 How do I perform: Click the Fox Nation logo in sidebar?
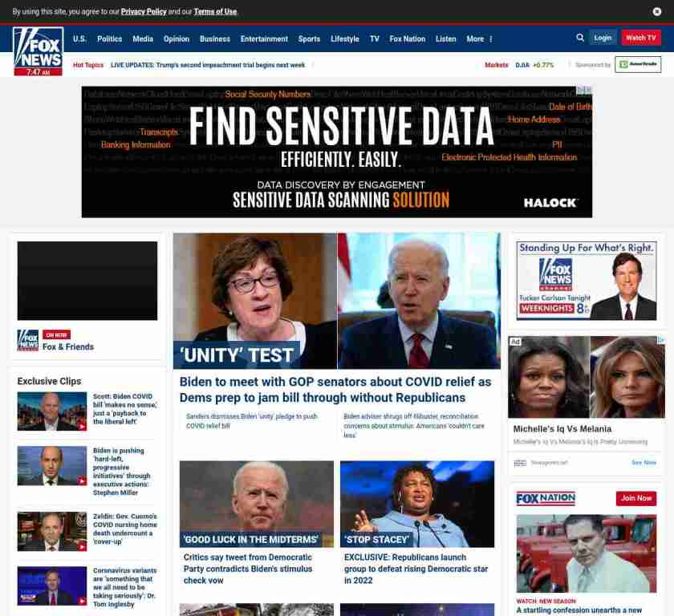pos(546,498)
